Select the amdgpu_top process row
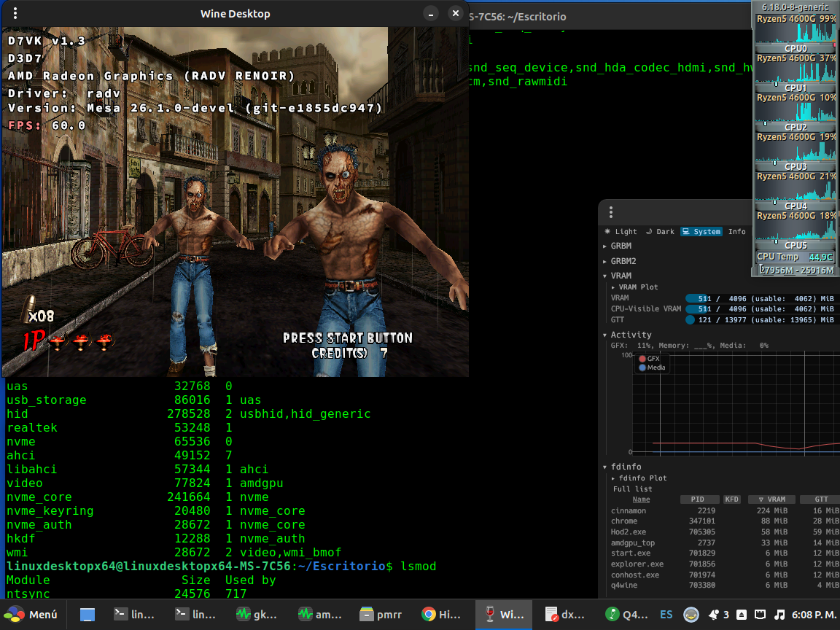 (724, 542)
